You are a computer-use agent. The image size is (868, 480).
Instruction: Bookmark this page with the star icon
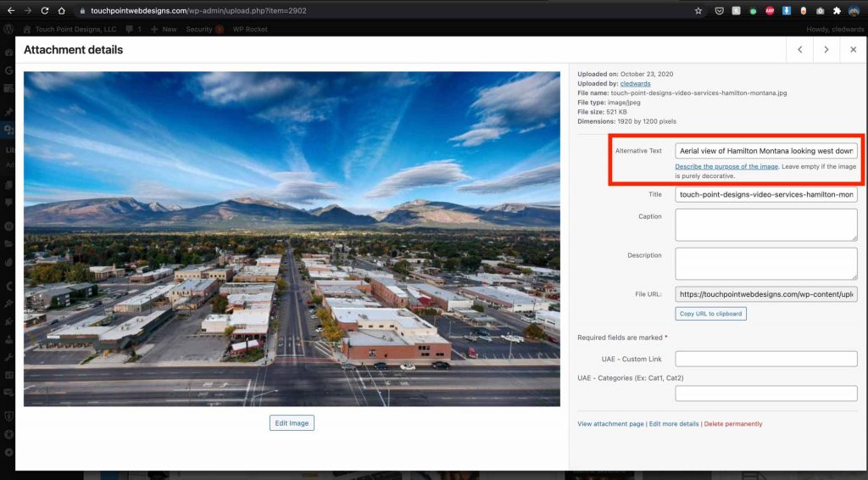698,11
